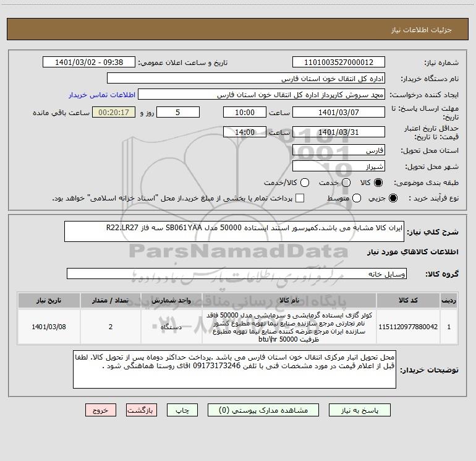Click product code 1151120977880042 cell
This screenshot has width=476, height=461.
pos(408,327)
